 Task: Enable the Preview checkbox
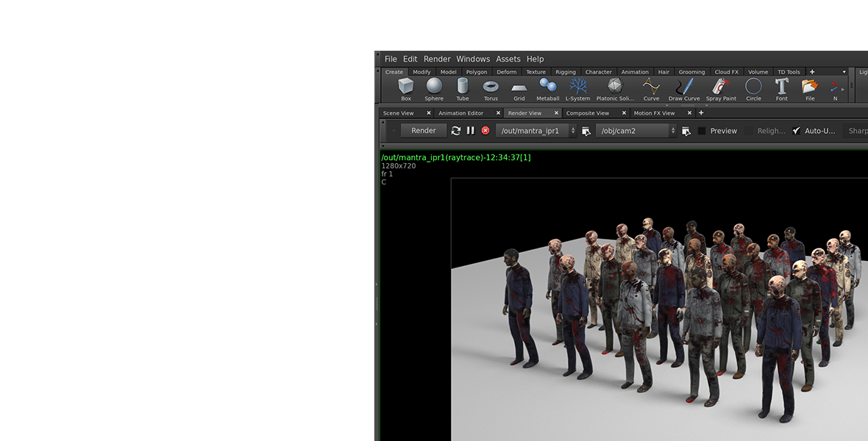click(x=702, y=131)
